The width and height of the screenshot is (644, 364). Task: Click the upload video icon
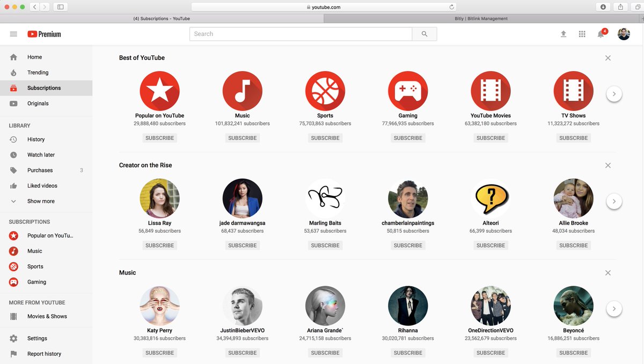click(x=563, y=34)
